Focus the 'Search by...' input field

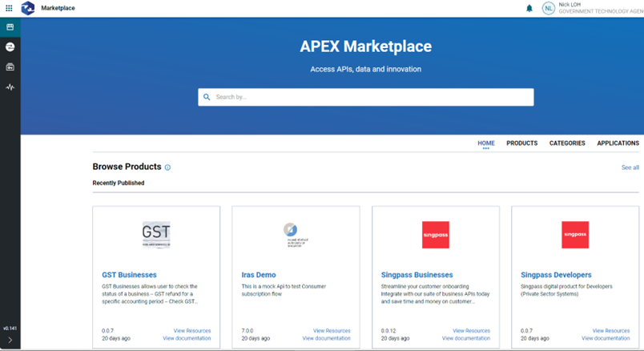click(x=365, y=97)
